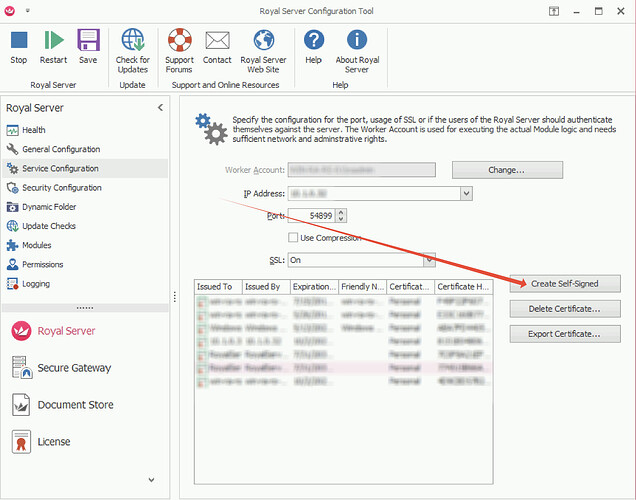636x500 pixels.
Task: Collapse the Royal Server navigation panel
Action: click(160, 108)
